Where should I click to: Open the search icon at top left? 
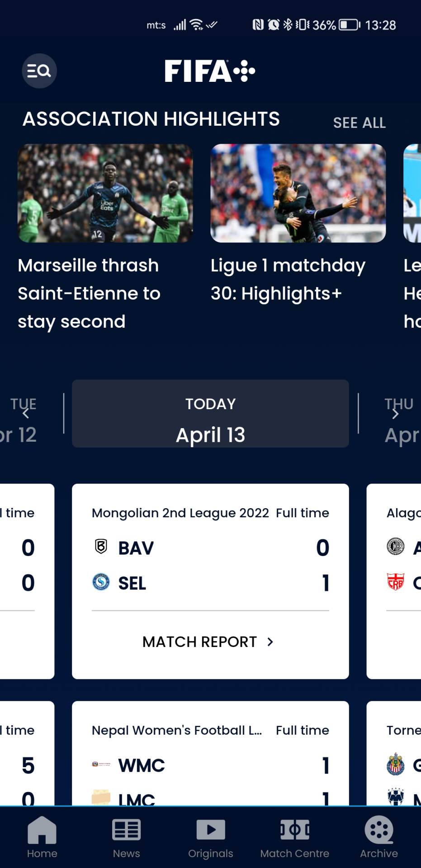pos(39,71)
